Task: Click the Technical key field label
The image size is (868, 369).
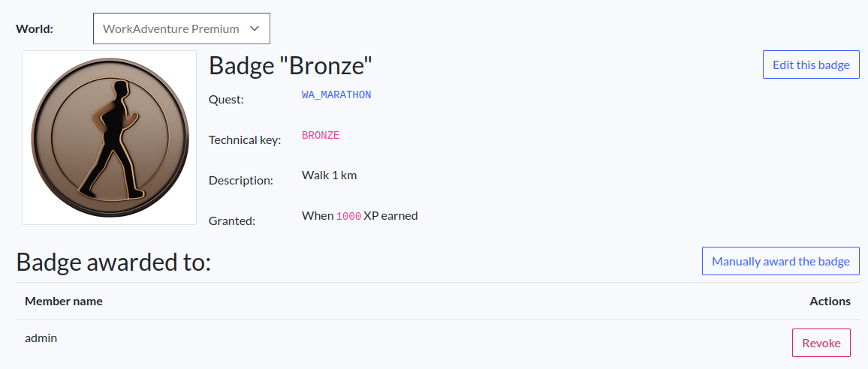Action: [x=245, y=139]
